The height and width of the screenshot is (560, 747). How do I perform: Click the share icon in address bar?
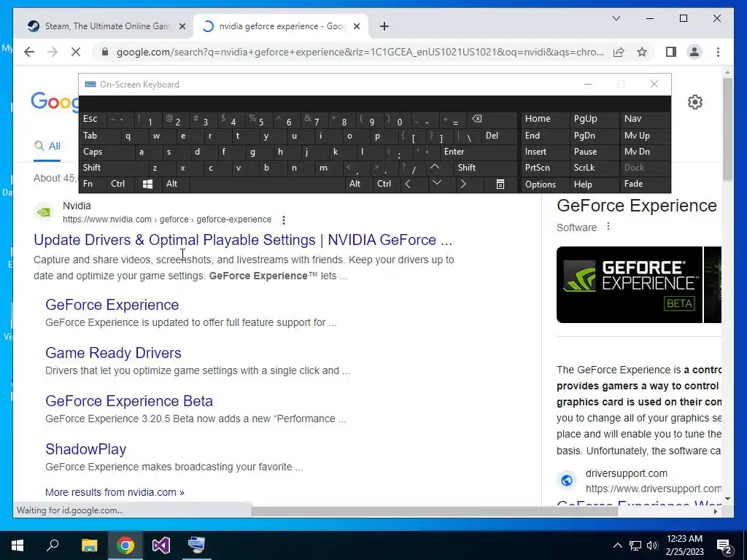click(x=619, y=52)
